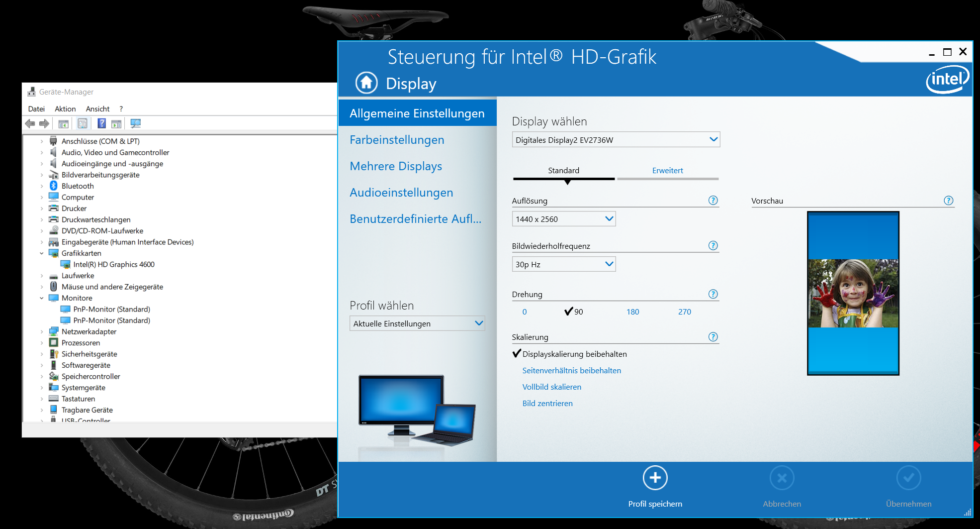Open Mehrere Displays section

tap(396, 166)
